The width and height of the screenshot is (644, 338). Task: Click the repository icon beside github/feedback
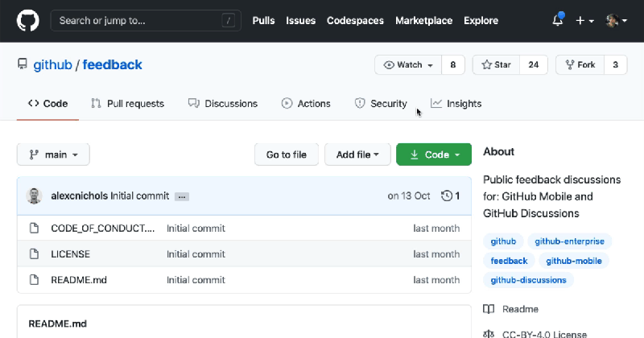23,64
